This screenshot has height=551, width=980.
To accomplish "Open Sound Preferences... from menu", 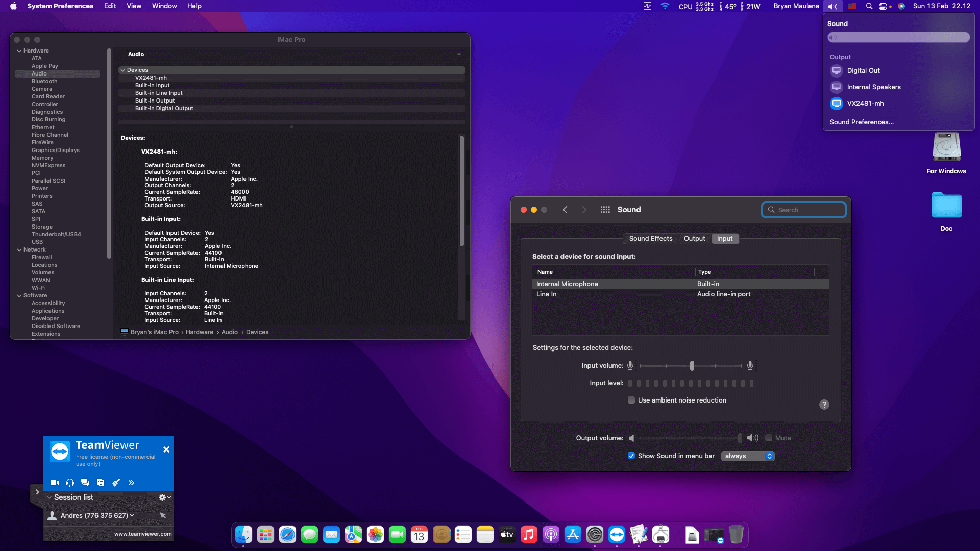I will 862,122.
